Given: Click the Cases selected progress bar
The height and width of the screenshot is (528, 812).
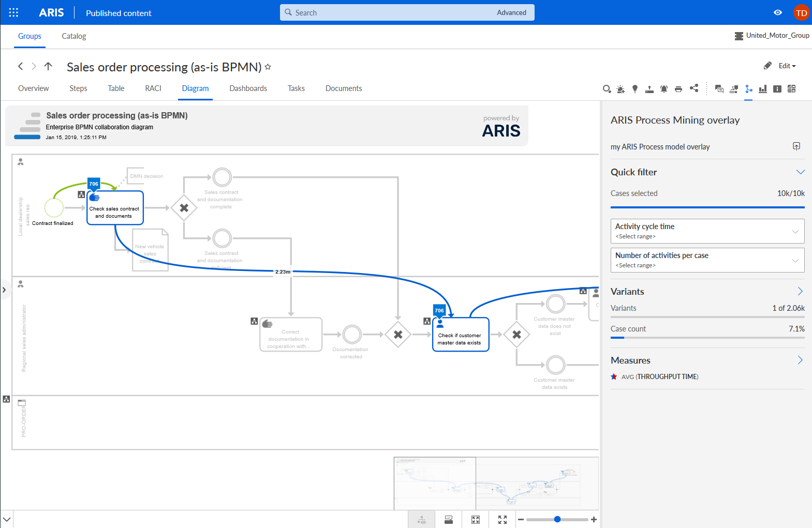Looking at the screenshot, I should pos(707,207).
